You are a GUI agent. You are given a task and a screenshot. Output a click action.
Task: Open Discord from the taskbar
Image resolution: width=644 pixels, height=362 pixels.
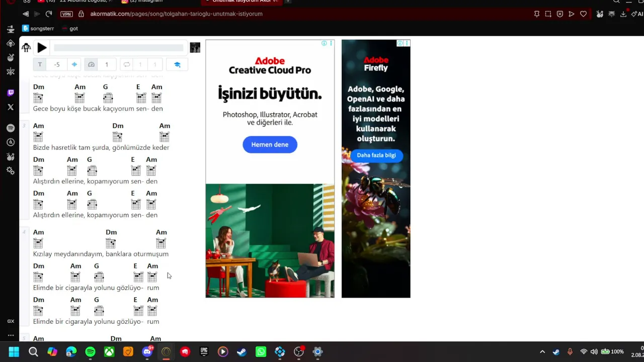pyautogui.click(x=147, y=352)
